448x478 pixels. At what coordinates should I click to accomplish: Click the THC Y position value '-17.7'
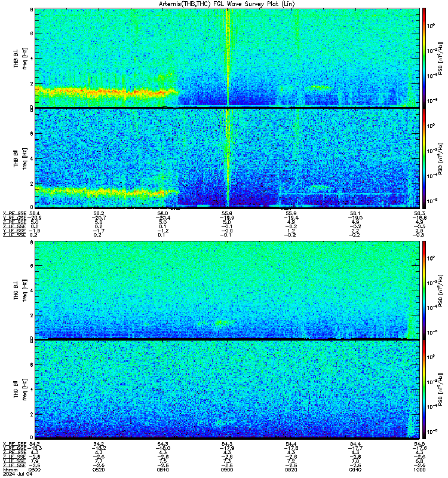point(355,448)
